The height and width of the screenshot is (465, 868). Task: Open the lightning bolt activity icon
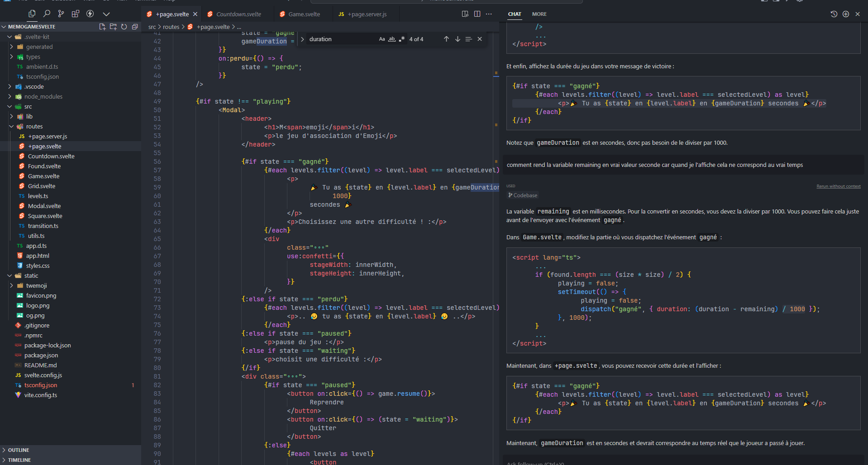coord(90,14)
